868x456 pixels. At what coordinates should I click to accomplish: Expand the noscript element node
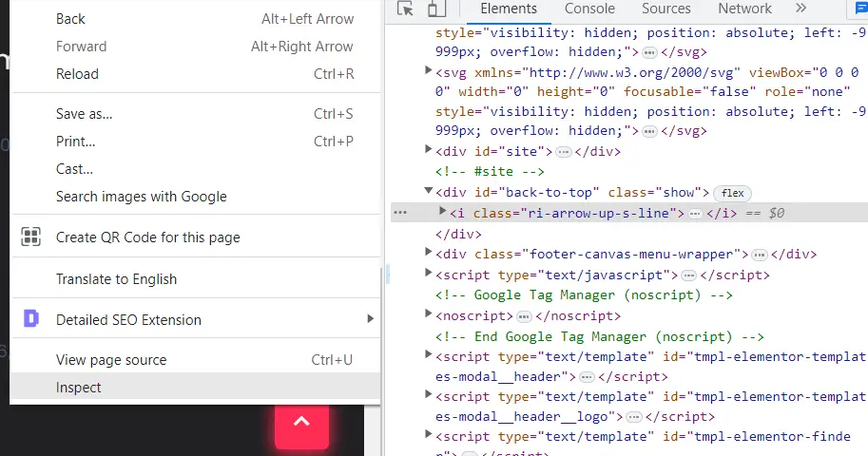click(x=428, y=316)
